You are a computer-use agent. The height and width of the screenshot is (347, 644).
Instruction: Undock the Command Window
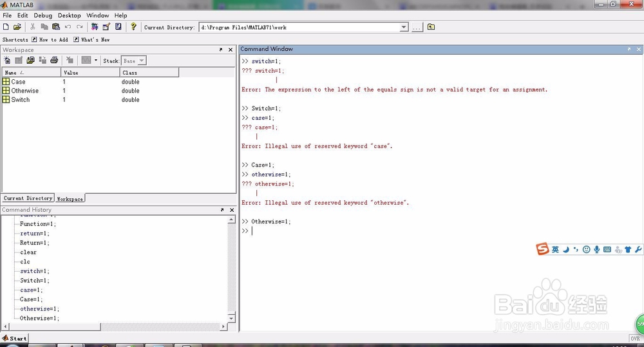[x=629, y=49]
